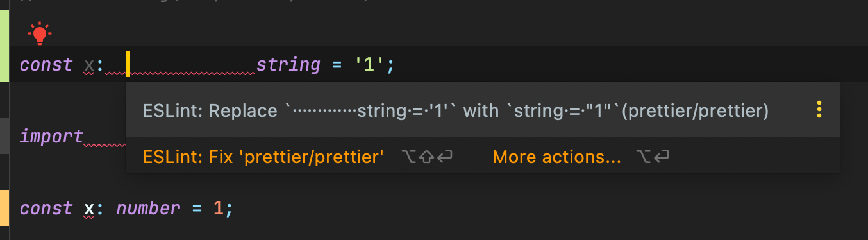Click the equals sign after number
Screen dimensions: 868x240
click(x=197, y=209)
